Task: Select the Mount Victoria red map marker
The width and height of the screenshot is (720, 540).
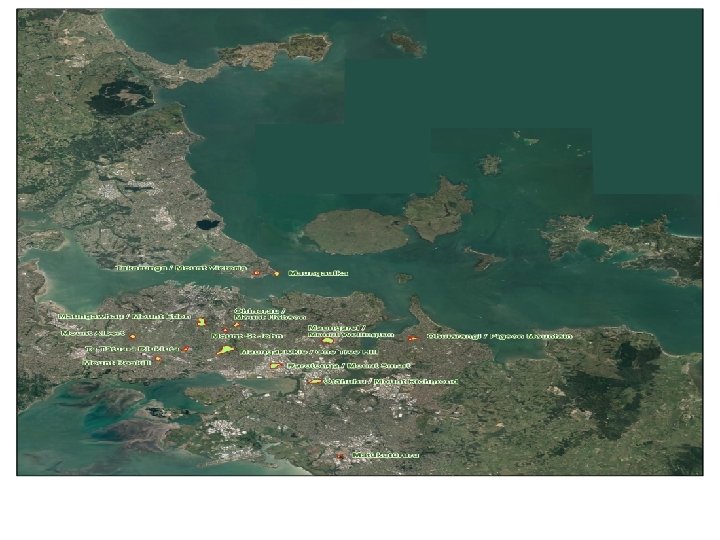Action: click(256, 273)
